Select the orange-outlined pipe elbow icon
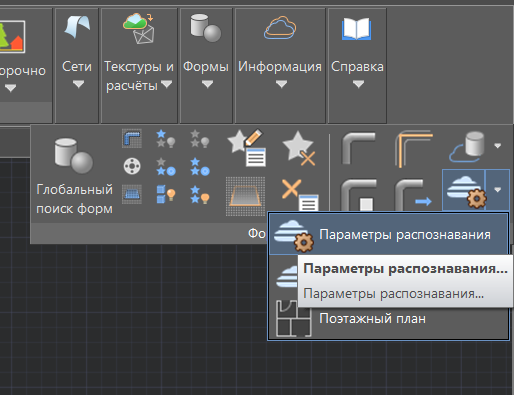The height and width of the screenshot is (395, 514). 413,149
